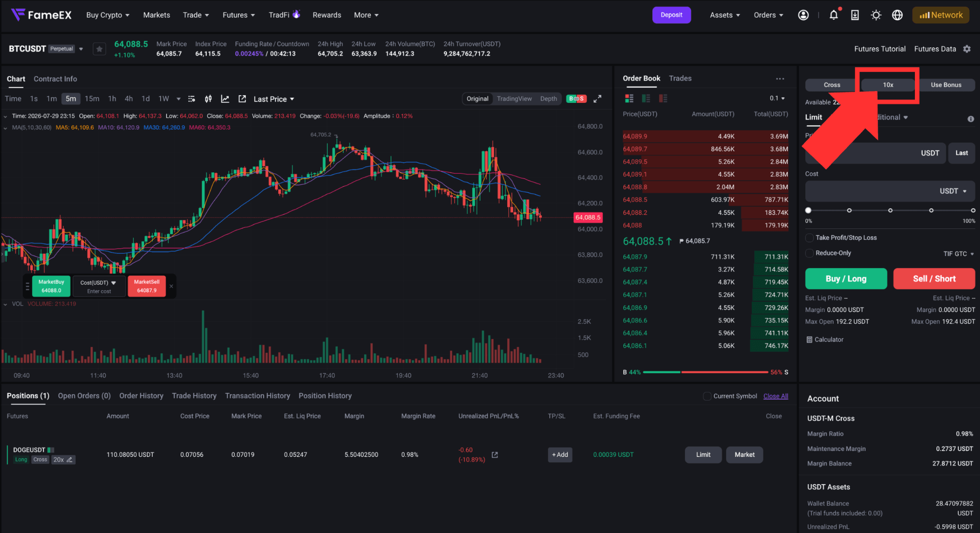
Task: Go to Markets in the top menu
Action: point(156,15)
